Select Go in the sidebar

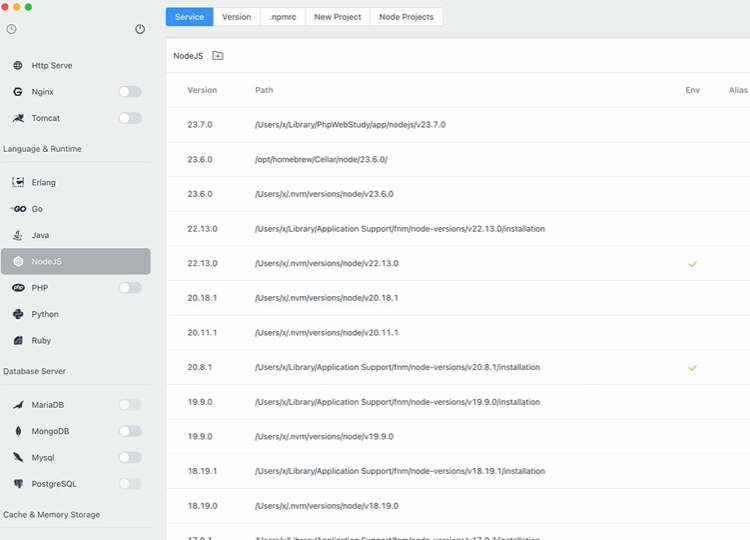click(x=76, y=209)
